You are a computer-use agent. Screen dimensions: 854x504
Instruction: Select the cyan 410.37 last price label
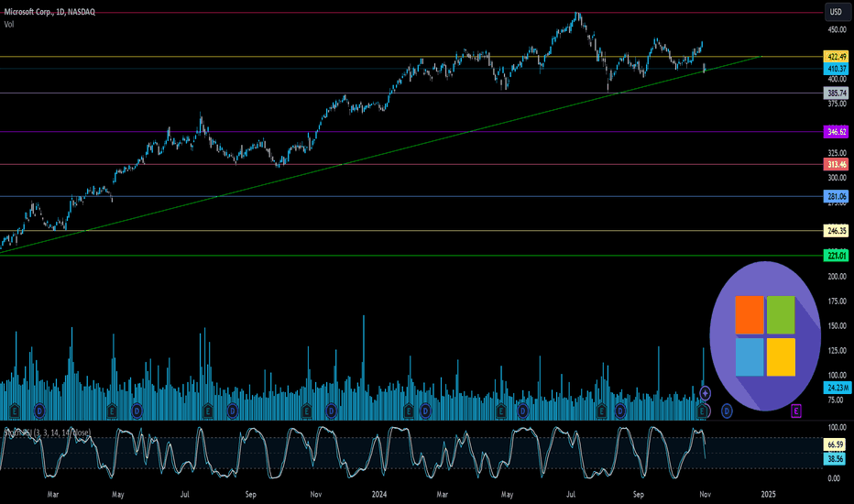(x=837, y=69)
